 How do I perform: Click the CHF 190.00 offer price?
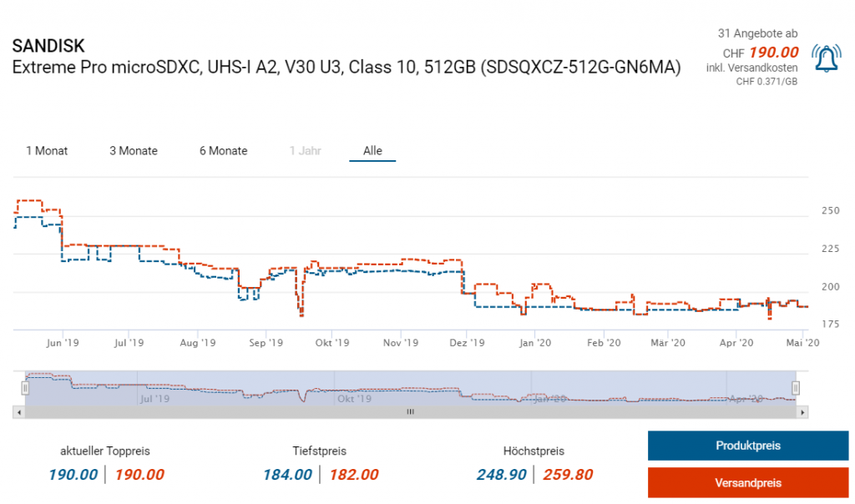pyautogui.click(x=772, y=53)
